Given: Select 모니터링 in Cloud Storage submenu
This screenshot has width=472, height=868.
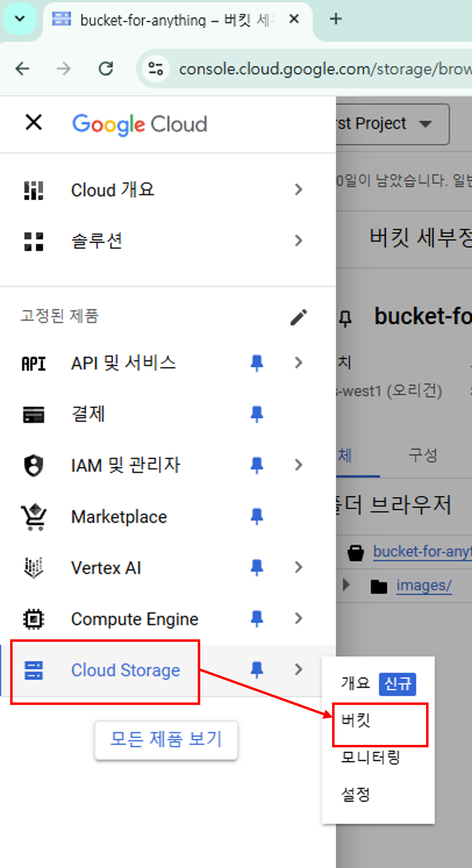Looking at the screenshot, I should [370, 757].
